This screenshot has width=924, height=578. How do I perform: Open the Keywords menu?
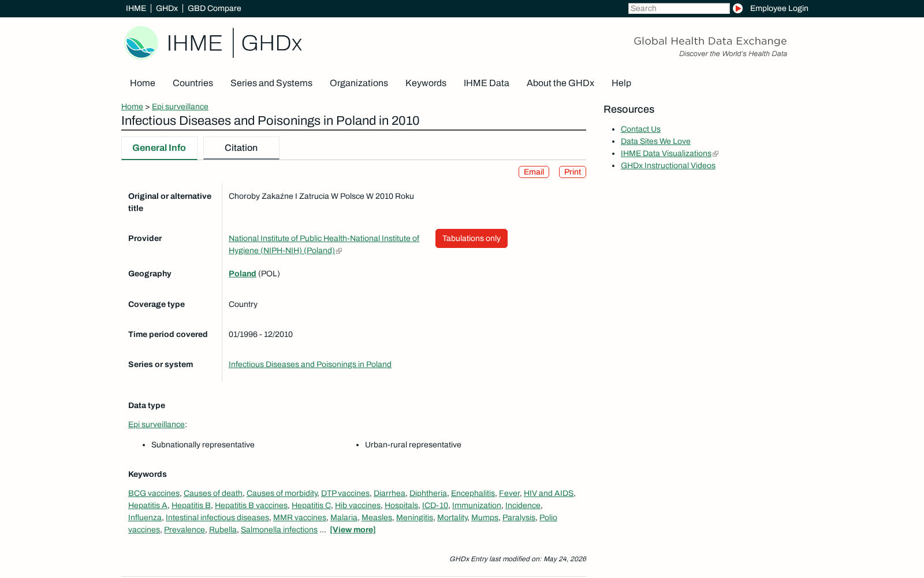426,83
